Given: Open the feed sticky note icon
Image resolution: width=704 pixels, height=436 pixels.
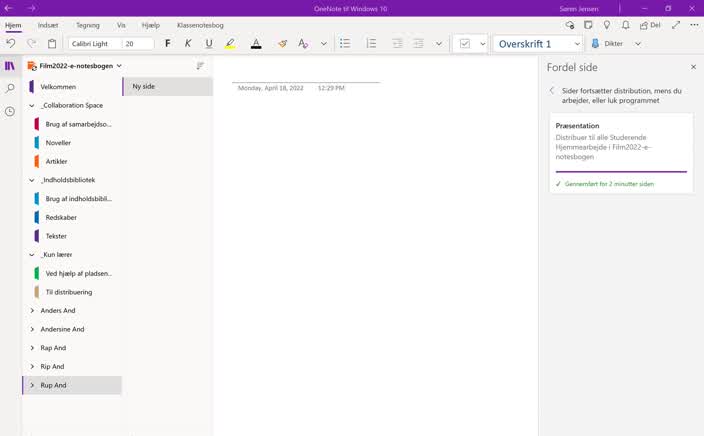Looking at the screenshot, I should 588,25.
